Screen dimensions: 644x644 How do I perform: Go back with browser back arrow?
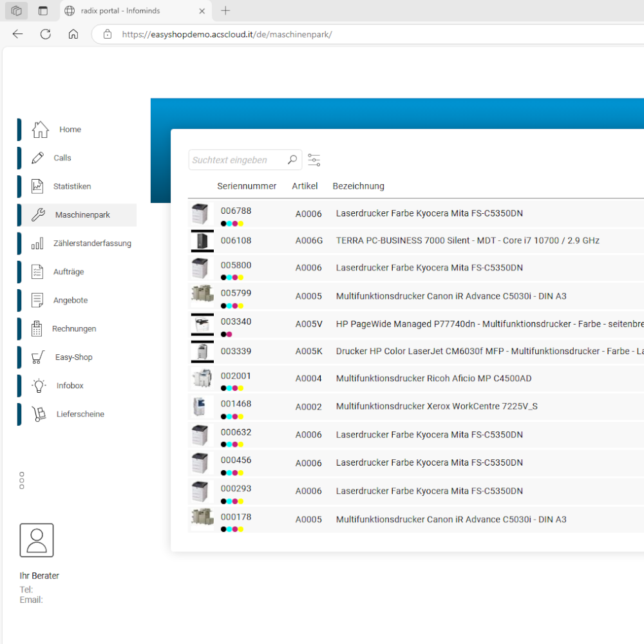pos(17,34)
